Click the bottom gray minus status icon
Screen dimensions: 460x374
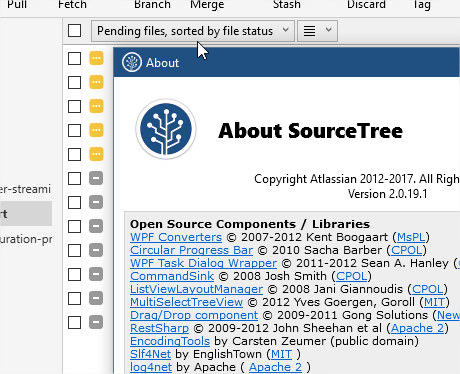coord(96,322)
